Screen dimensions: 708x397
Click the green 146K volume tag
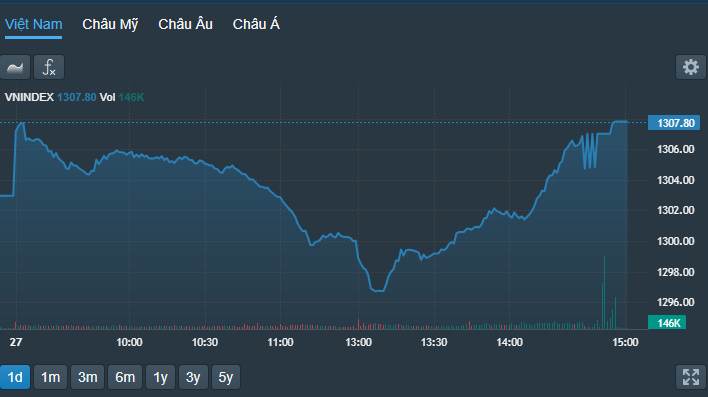667,322
